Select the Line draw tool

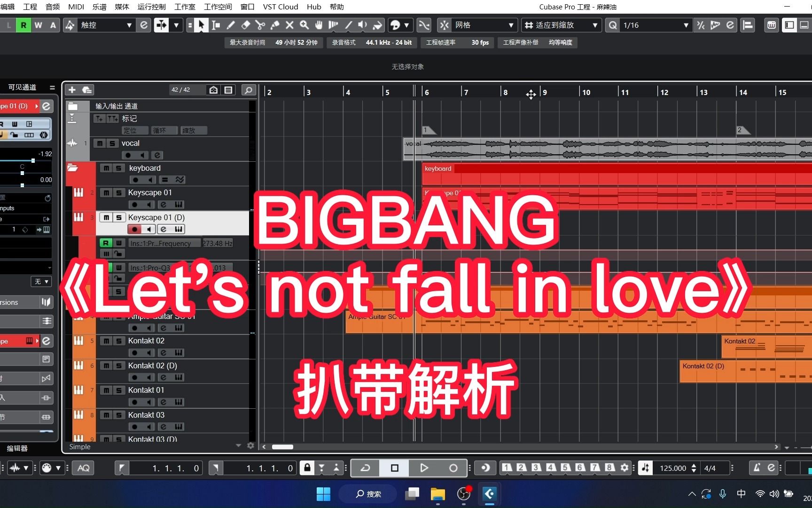tap(348, 25)
